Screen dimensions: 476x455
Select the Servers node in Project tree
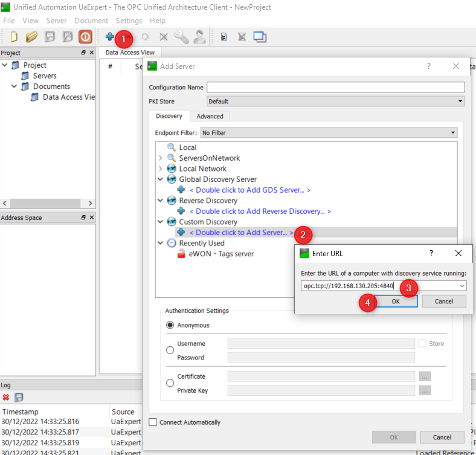(x=45, y=76)
